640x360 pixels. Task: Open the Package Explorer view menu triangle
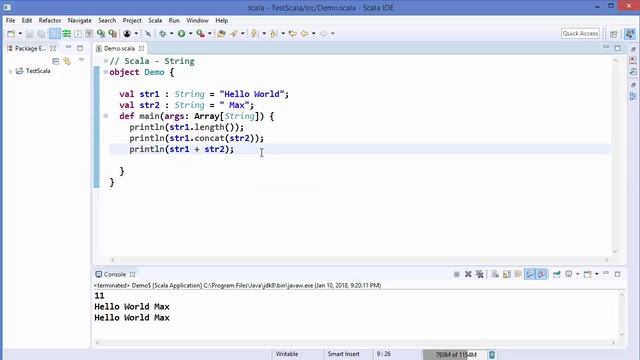pos(81,60)
